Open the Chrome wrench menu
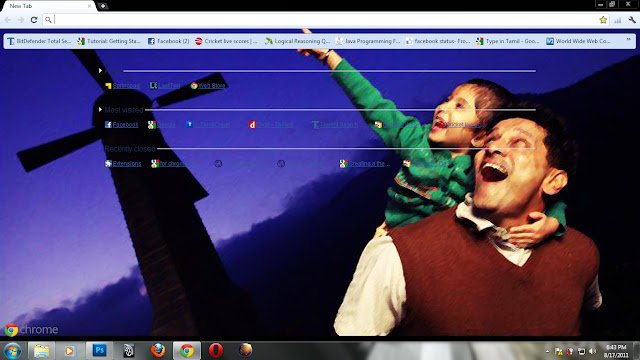 pos(632,20)
